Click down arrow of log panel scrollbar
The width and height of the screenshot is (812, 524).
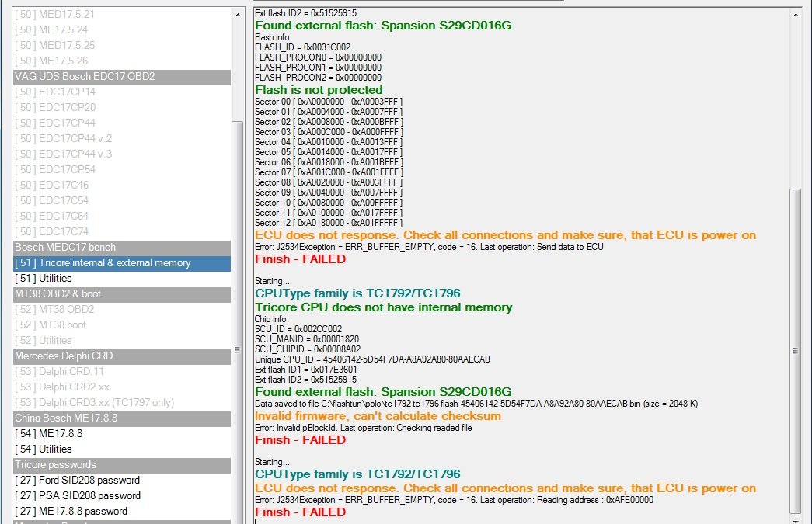point(795,517)
